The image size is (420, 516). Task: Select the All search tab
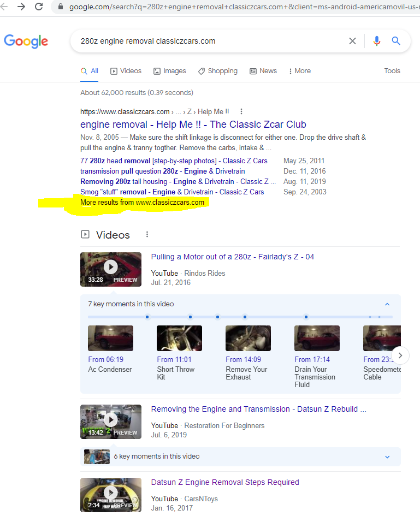pos(90,71)
